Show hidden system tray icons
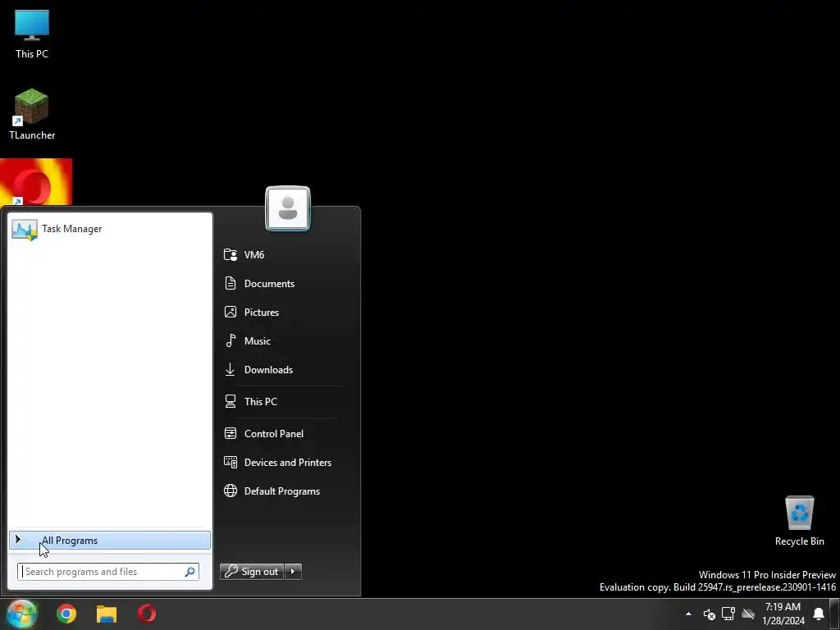This screenshot has width=840, height=630. pyautogui.click(x=688, y=614)
